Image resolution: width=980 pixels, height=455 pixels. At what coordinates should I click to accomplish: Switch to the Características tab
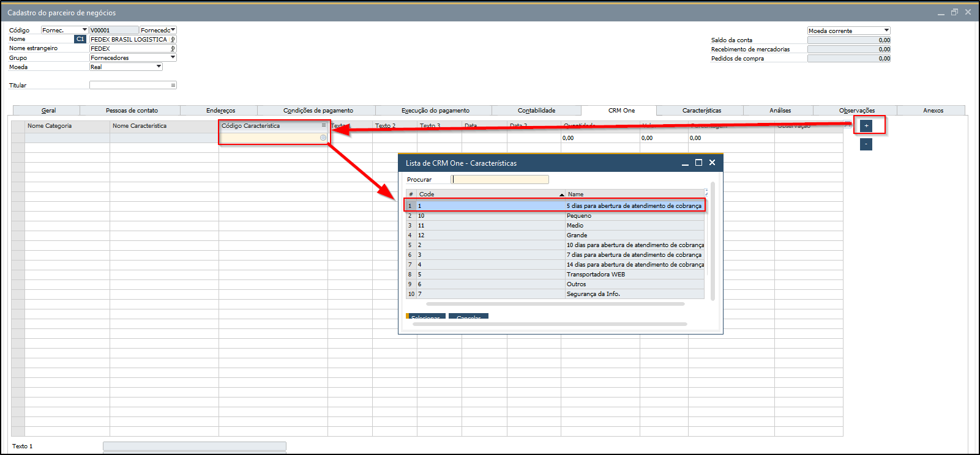click(x=701, y=111)
